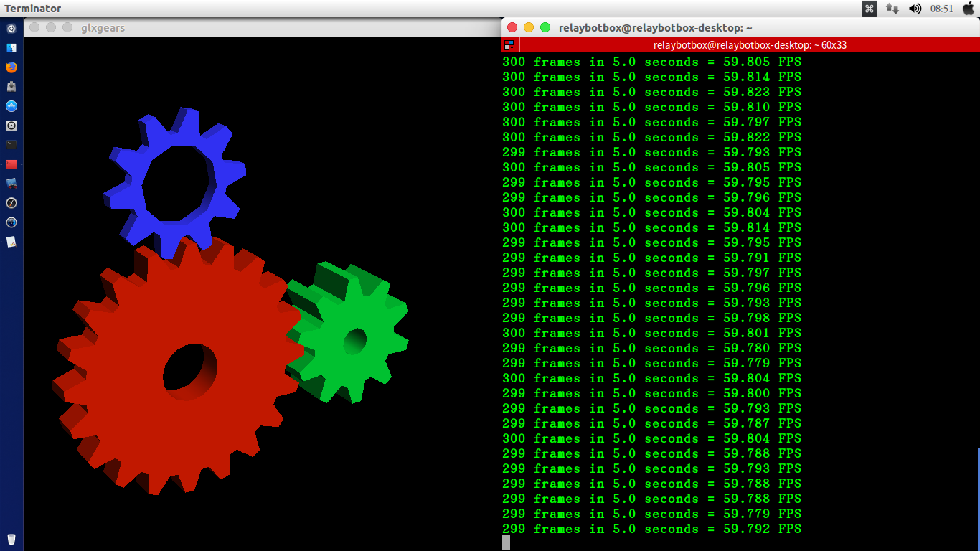This screenshot has height=551, width=980.
Task: Click the terminal cursor block on the last line
Action: [x=506, y=543]
